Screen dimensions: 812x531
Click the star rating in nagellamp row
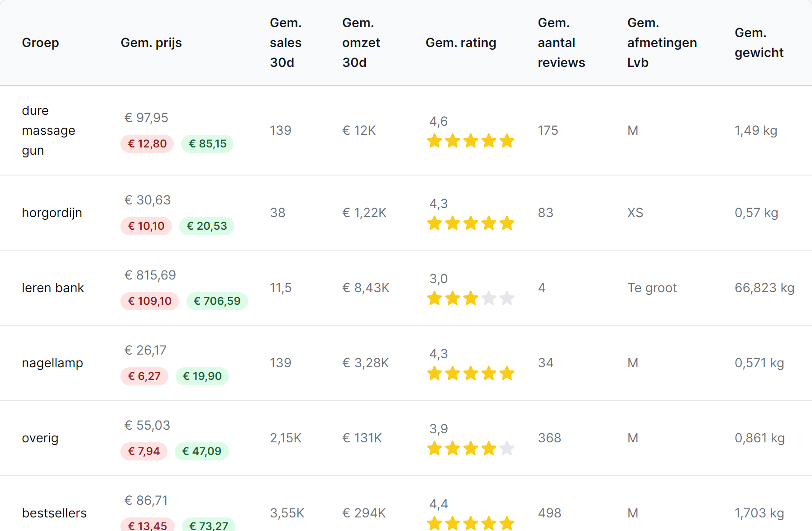[x=470, y=374]
